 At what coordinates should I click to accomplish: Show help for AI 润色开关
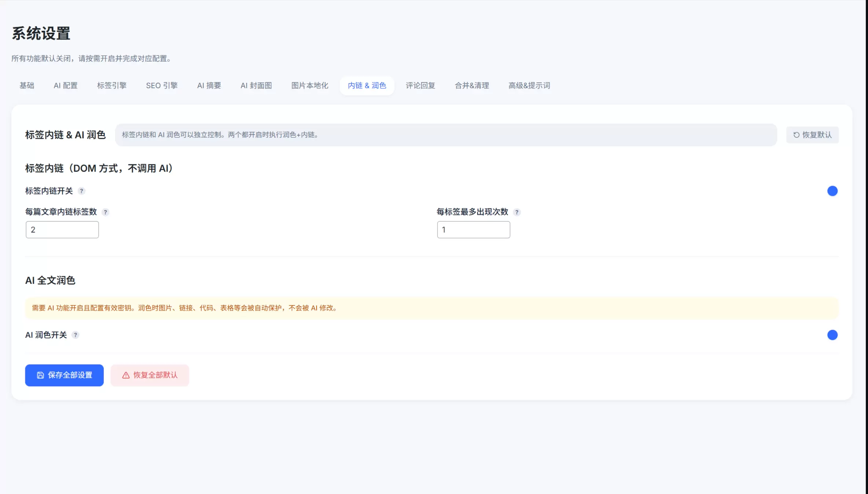[75, 335]
